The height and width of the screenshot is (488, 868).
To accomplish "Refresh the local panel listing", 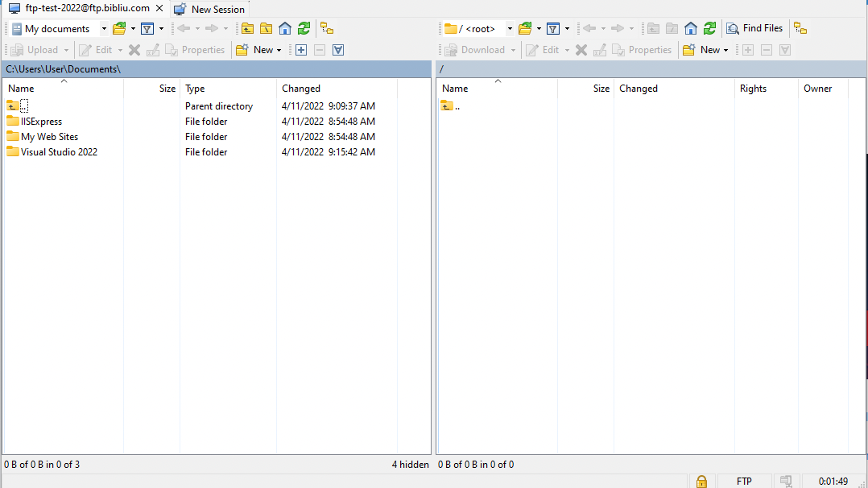I will (x=304, y=28).
